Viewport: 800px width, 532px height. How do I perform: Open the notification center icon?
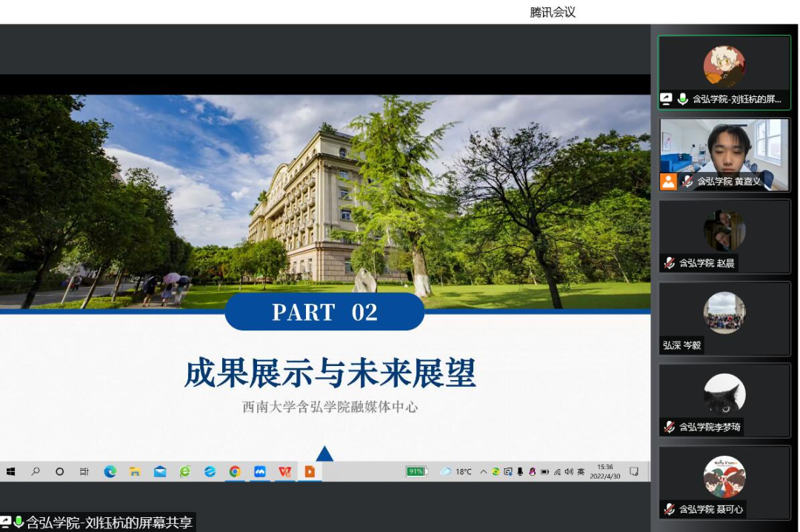pyautogui.click(x=634, y=471)
